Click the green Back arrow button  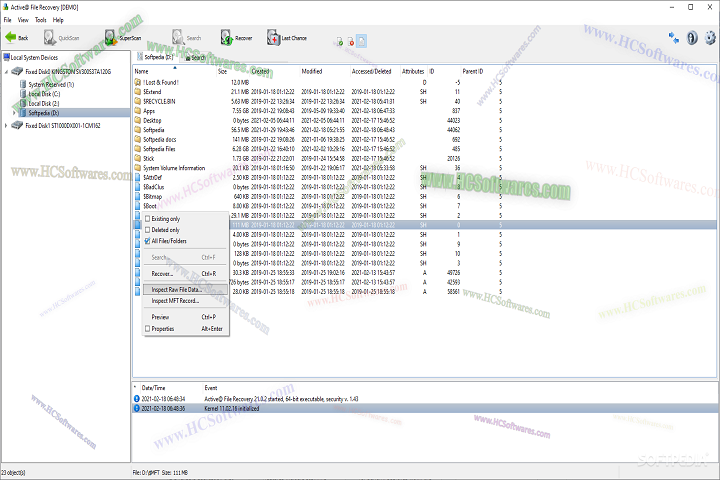point(17,38)
